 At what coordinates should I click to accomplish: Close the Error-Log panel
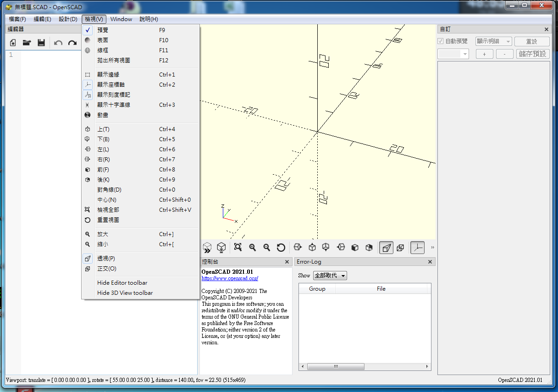pos(430,262)
